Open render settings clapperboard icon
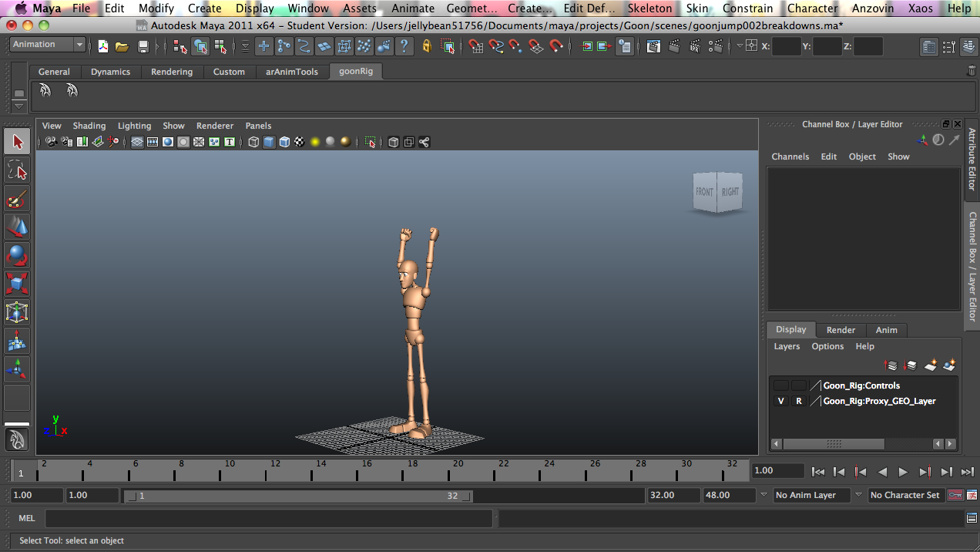 pos(715,47)
